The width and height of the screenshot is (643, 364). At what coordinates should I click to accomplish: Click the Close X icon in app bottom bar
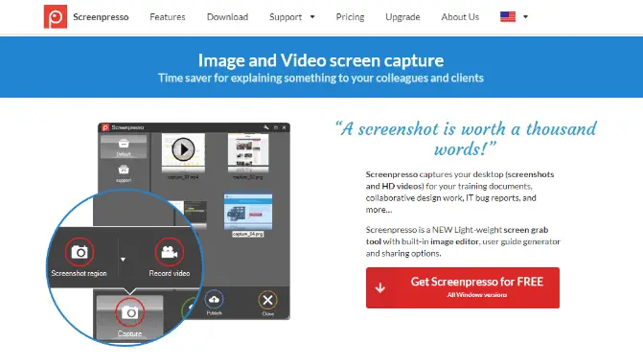pos(267,300)
